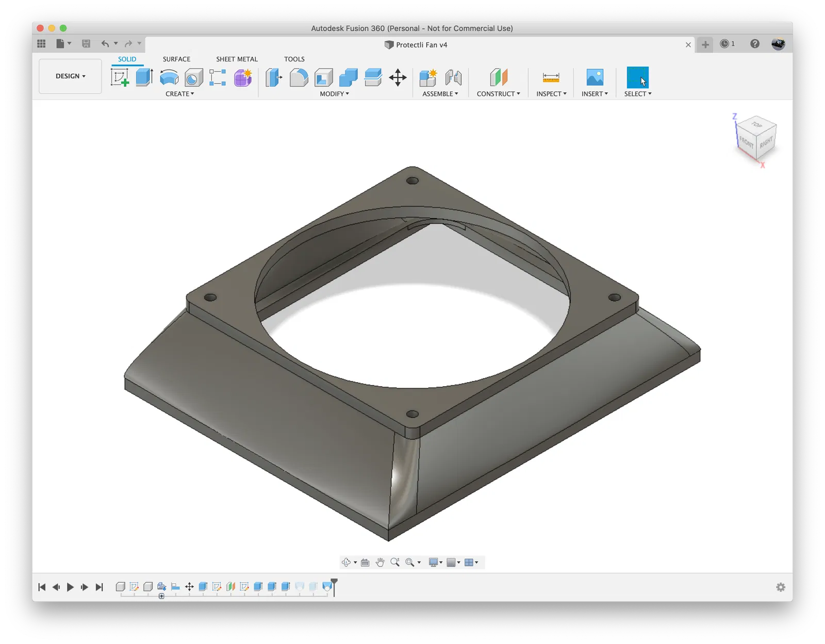Select the Fillet tool icon
Image resolution: width=825 pixels, height=644 pixels.
(299, 77)
